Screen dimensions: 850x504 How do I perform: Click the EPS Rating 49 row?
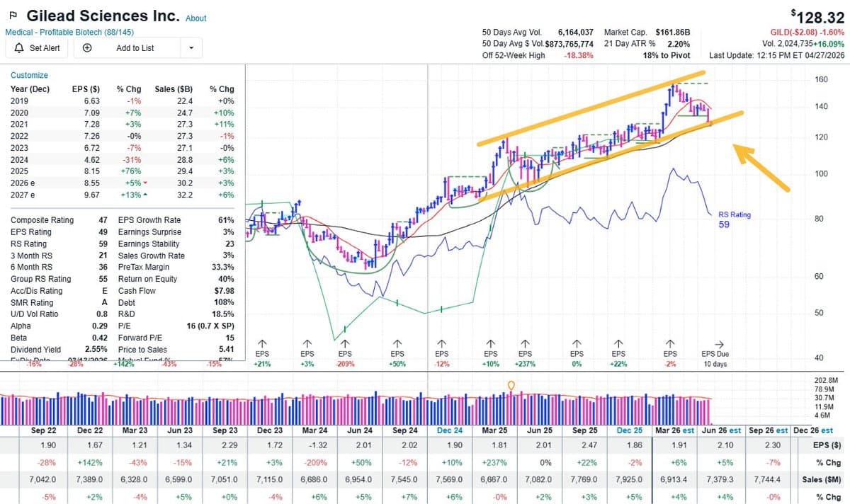59,231
